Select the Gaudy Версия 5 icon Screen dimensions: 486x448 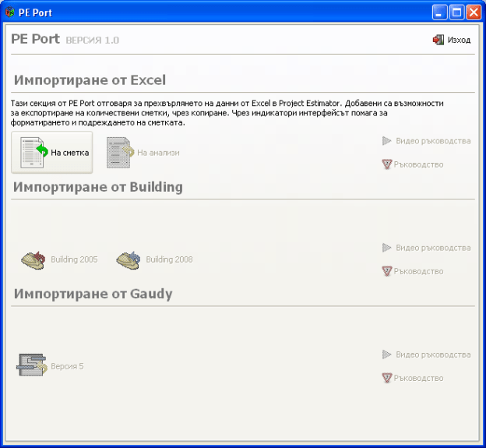(33, 365)
